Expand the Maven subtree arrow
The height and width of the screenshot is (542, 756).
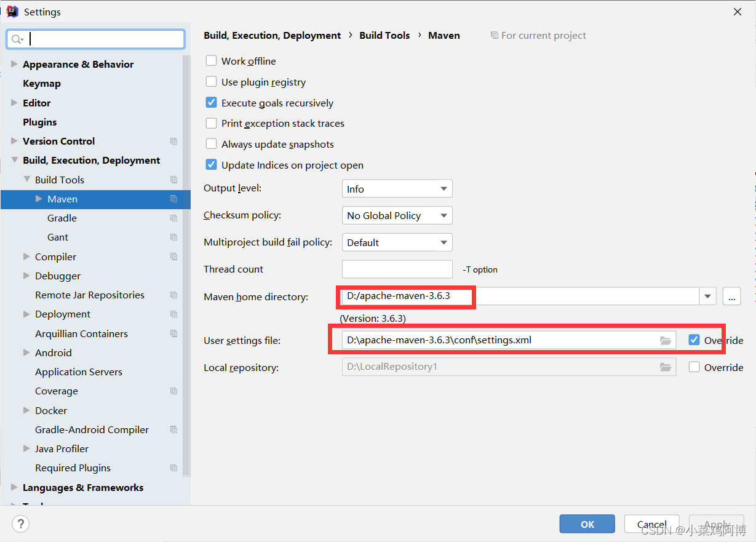click(39, 199)
